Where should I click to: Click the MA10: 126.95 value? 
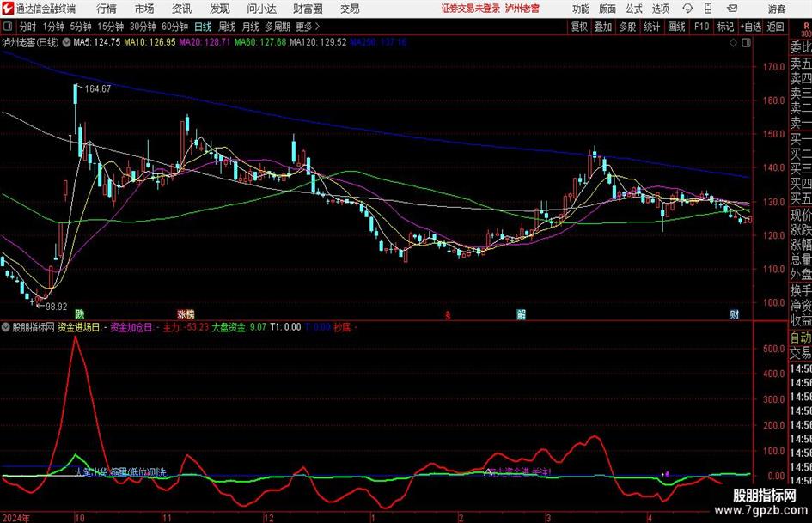(x=150, y=42)
